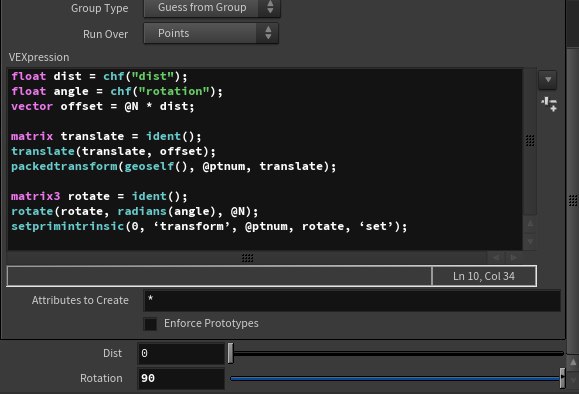Click the Attributes to Create field

click(352, 301)
